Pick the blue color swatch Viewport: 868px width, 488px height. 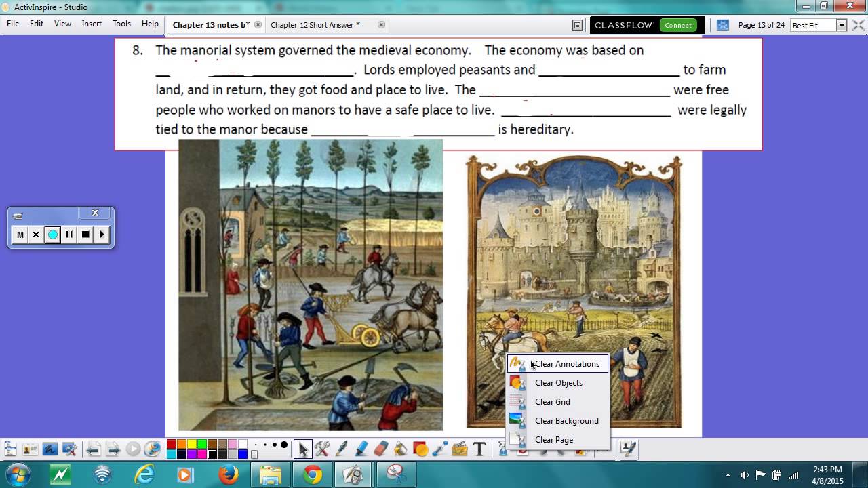point(242,454)
